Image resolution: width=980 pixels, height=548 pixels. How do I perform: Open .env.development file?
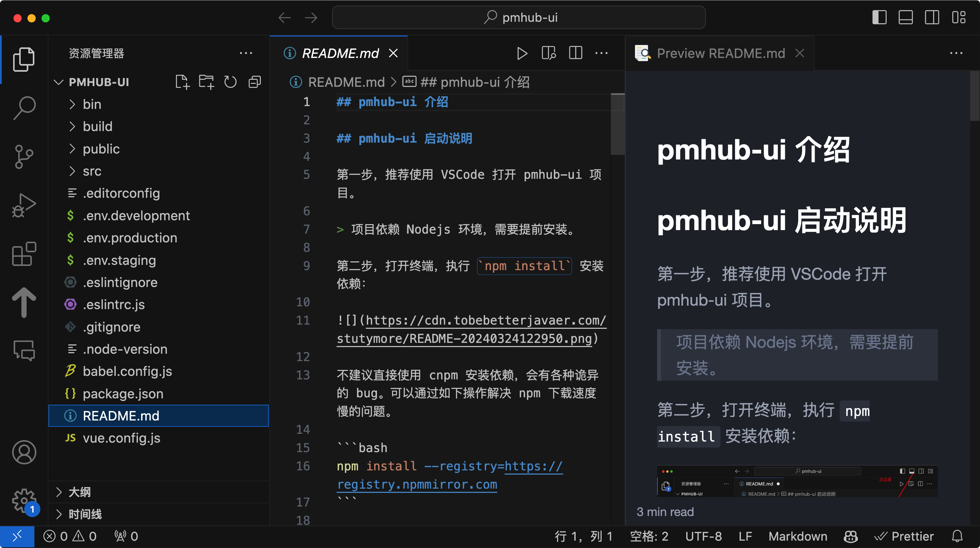click(x=159, y=216)
